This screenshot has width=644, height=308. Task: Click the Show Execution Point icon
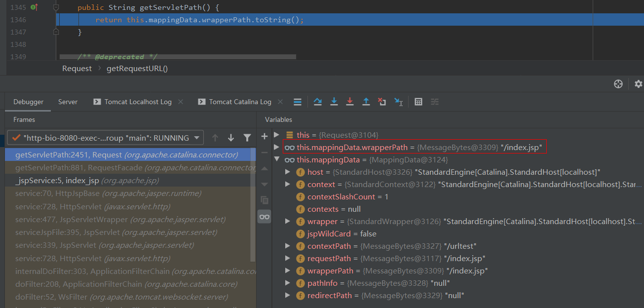pyautogui.click(x=298, y=102)
